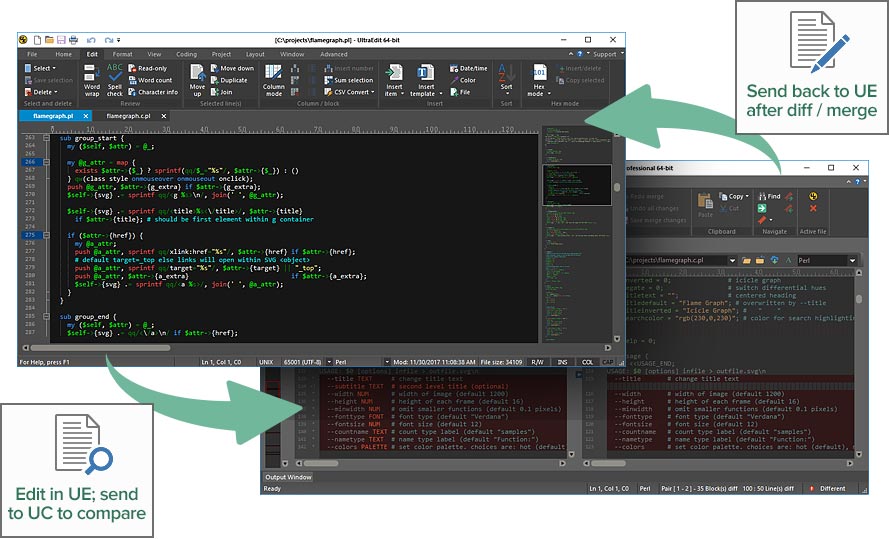Switch to Coding ribbon tab
This screenshot has width=889, height=539.
point(187,54)
